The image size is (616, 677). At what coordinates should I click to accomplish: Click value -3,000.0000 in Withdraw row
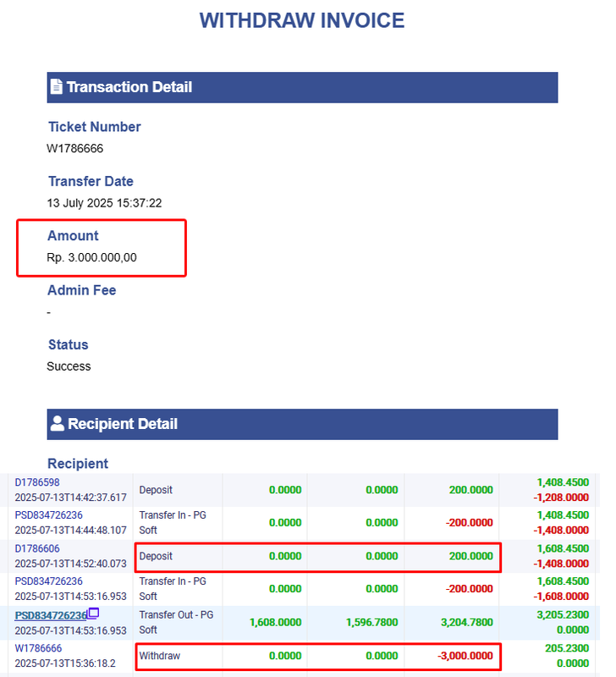click(x=465, y=656)
